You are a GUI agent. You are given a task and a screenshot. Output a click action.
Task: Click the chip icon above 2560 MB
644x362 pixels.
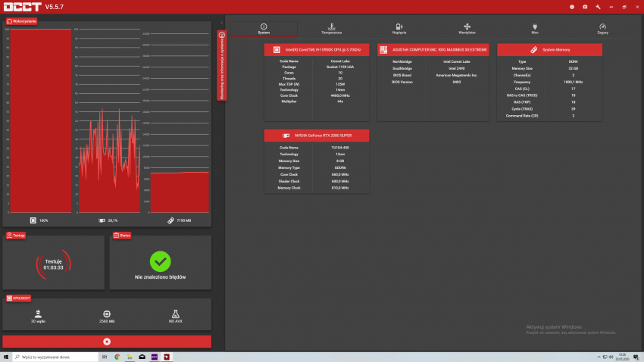(107, 314)
